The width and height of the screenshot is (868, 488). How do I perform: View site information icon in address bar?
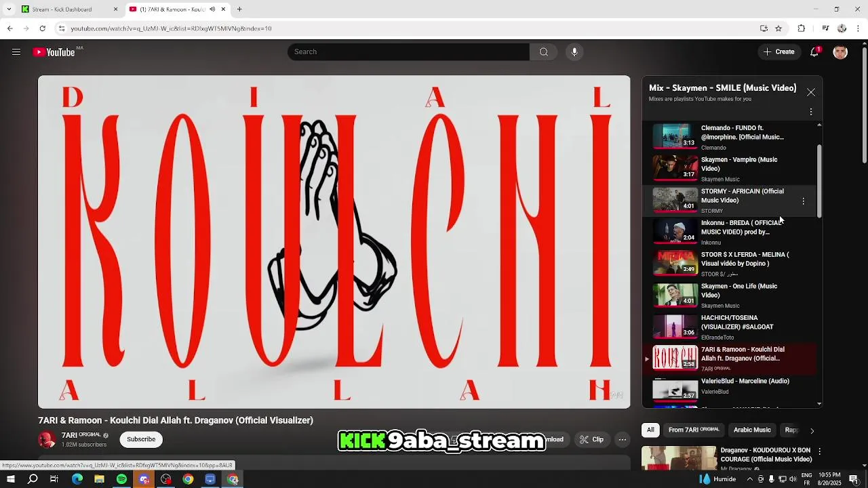(x=62, y=28)
